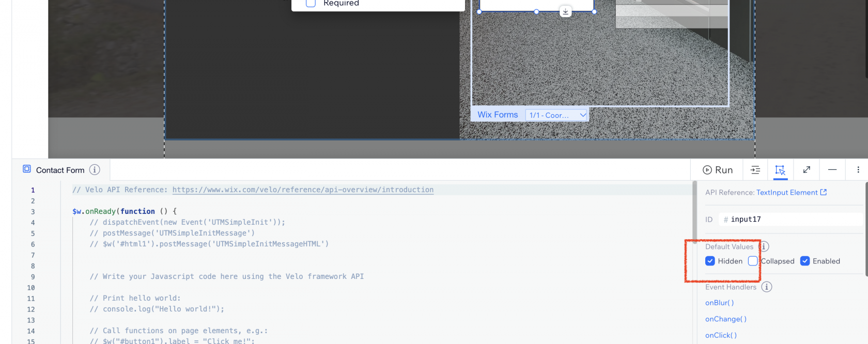868x344 pixels.
Task: Tick the Required checkbox
Action: 311,4
